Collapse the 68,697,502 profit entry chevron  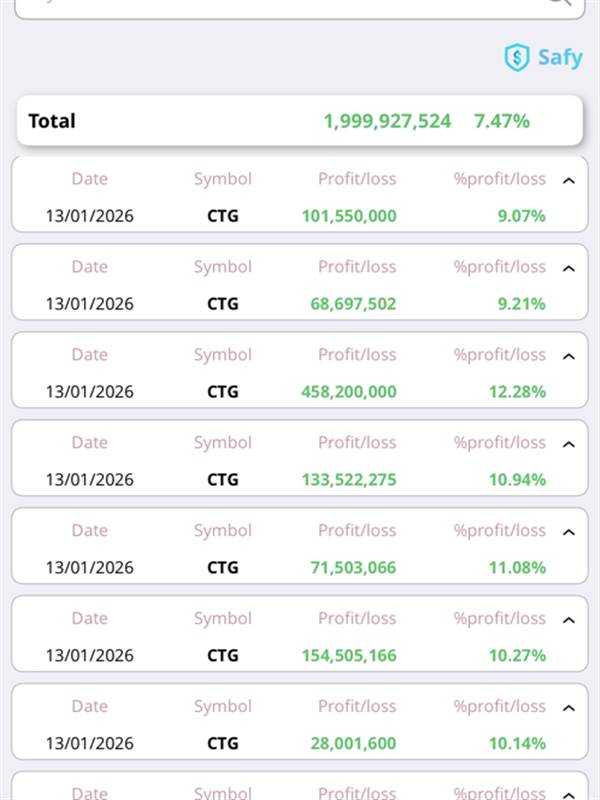point(569,268)
